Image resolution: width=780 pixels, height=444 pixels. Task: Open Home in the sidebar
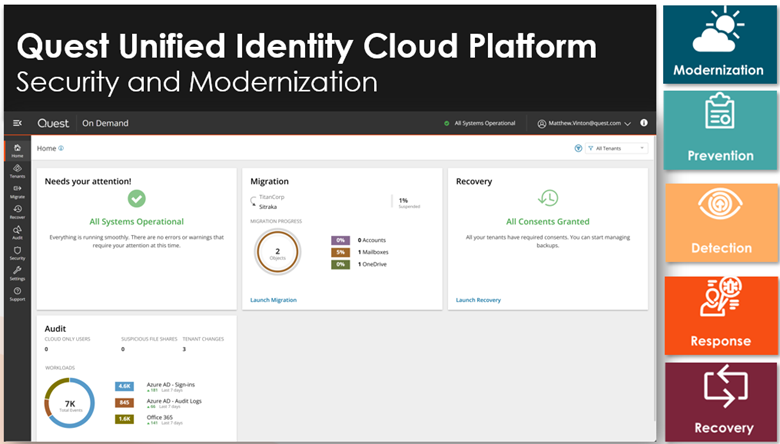click(x=17, y=150)
